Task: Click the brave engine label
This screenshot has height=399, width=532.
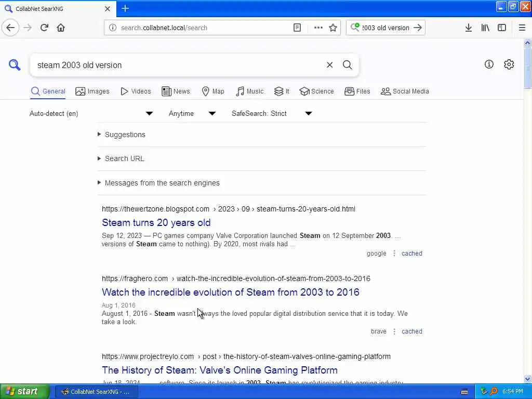Action: (x=378, y=331)
